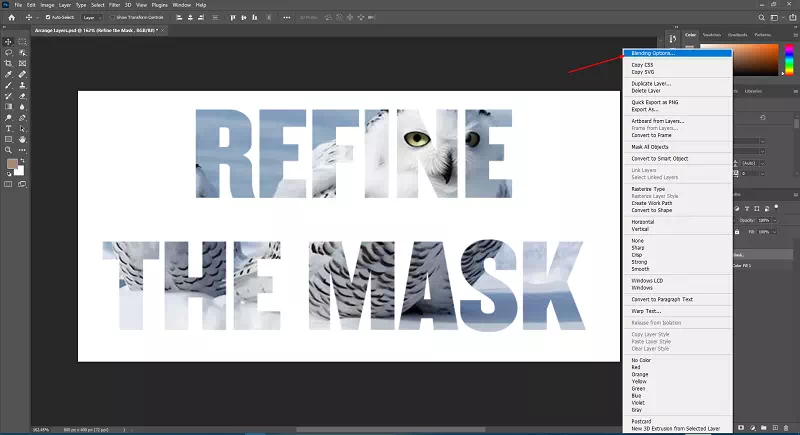
Task: Click the Share icon in top right
Action: pyautogui.click(x=792, y=17)
